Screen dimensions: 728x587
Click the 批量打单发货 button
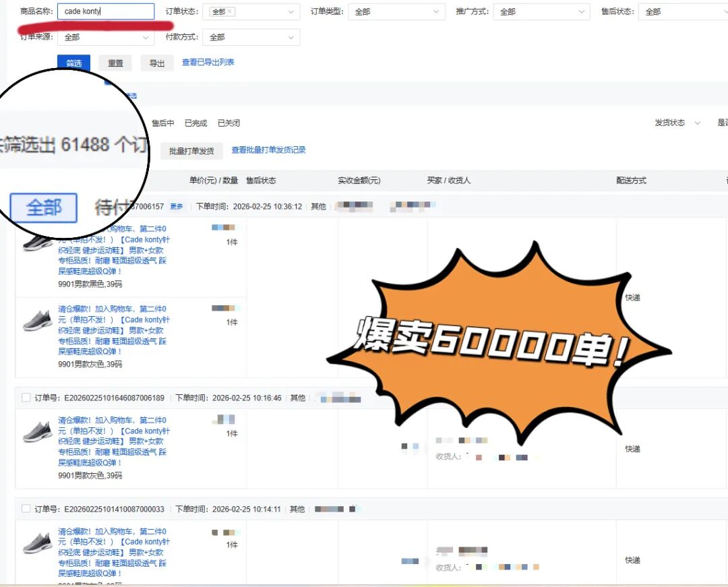pos(191,151)
